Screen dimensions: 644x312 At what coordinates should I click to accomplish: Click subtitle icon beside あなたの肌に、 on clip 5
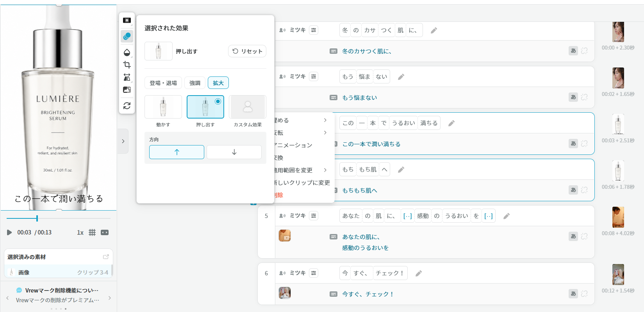click(x=334, y=237)
